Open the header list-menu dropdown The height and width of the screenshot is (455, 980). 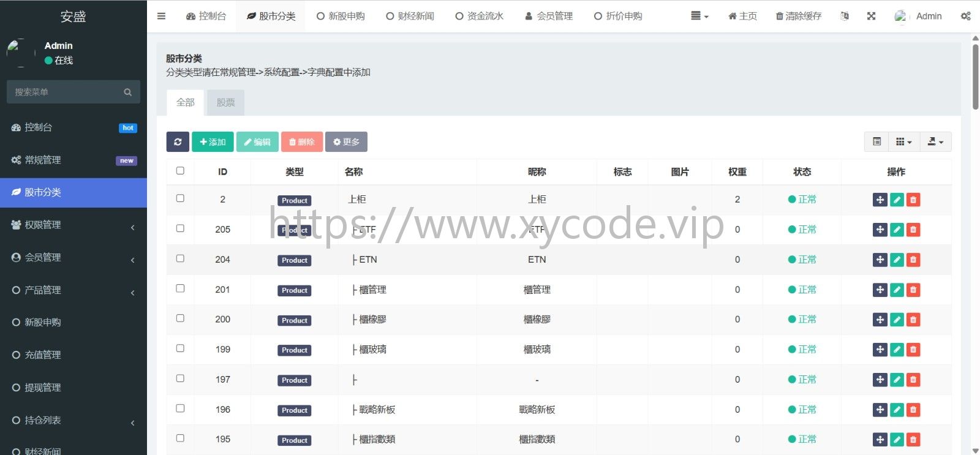click(699, 16)
